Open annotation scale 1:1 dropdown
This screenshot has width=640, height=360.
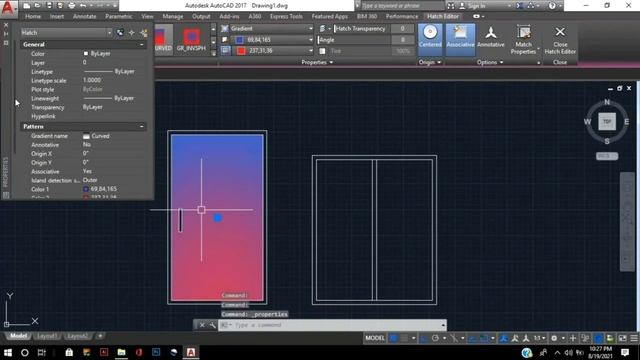(x=540, y=338)
